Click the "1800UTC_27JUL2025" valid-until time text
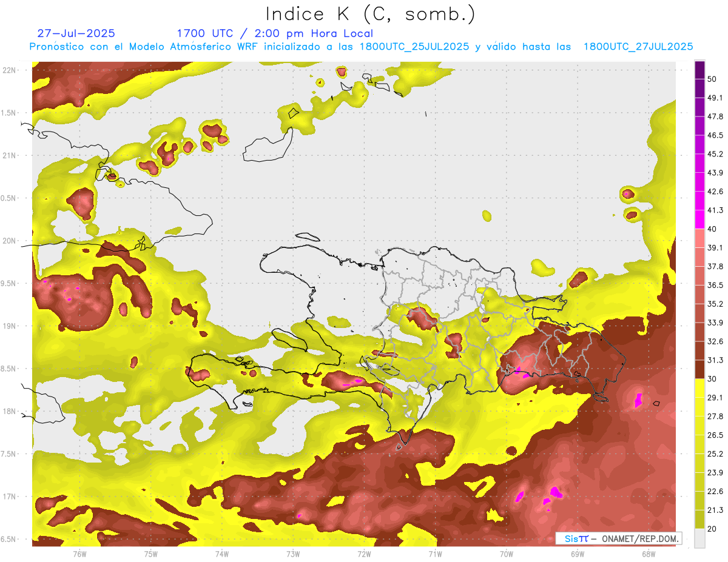Screen dimensions: 728x562 pos(638,47)
